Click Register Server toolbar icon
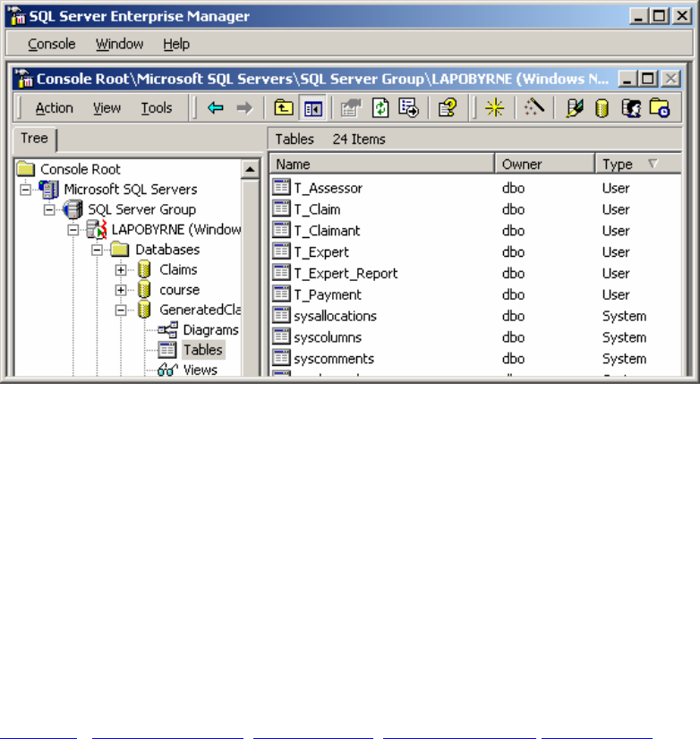700x739 pixels. [x=575, y=108]
